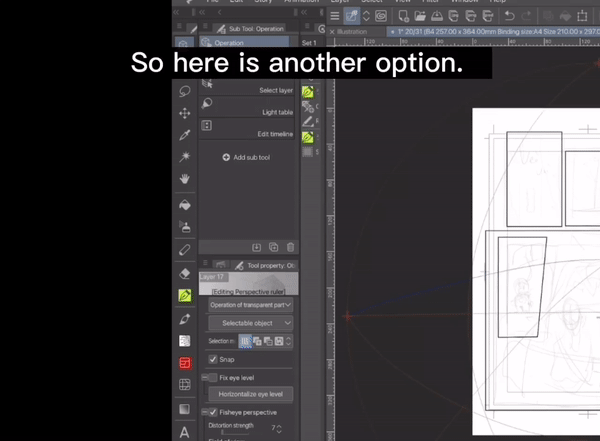The image size is (600, 441).
Task: Select the Text tool
Action: click(184, 433)
